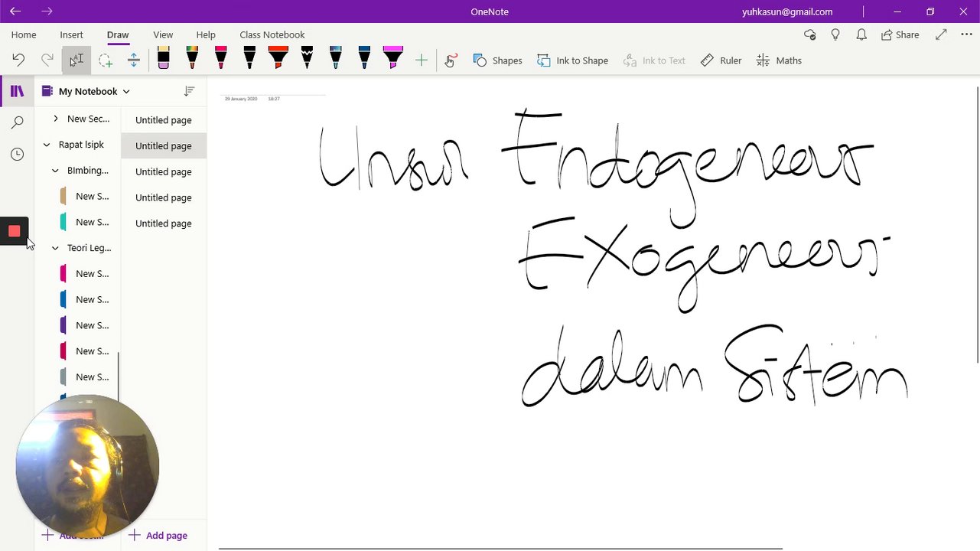
Task: Show Recent Notes
Action: click(17, 155)
